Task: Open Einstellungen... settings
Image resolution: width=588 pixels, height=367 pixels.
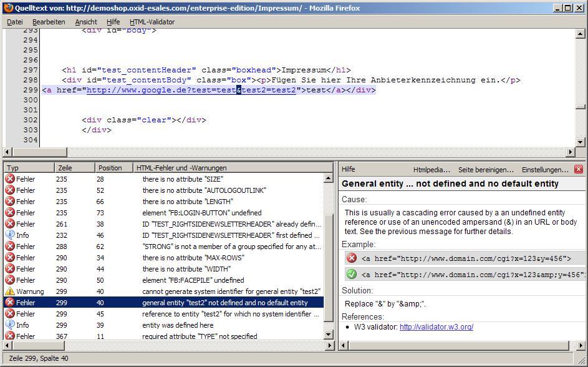Action: (x=544, y=170)
